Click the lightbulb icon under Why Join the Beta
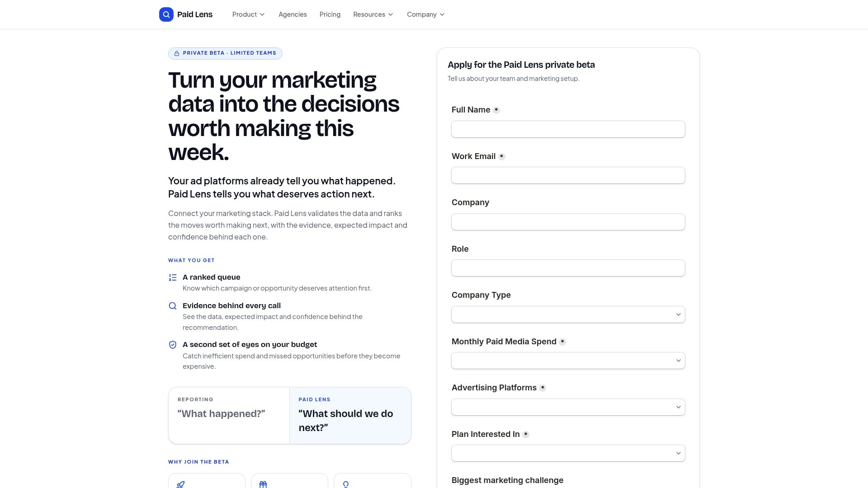868x488 pixels. click(346, 484)
